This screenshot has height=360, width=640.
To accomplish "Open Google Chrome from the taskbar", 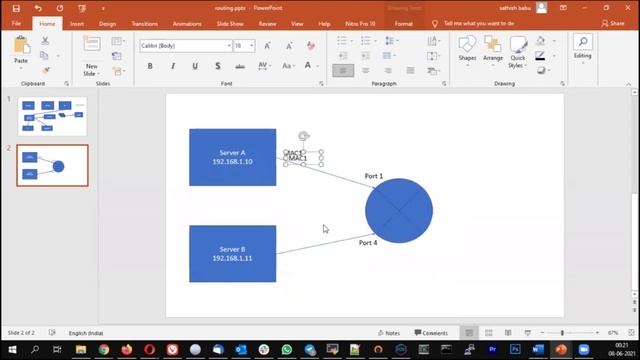I will tap(104, 349).
